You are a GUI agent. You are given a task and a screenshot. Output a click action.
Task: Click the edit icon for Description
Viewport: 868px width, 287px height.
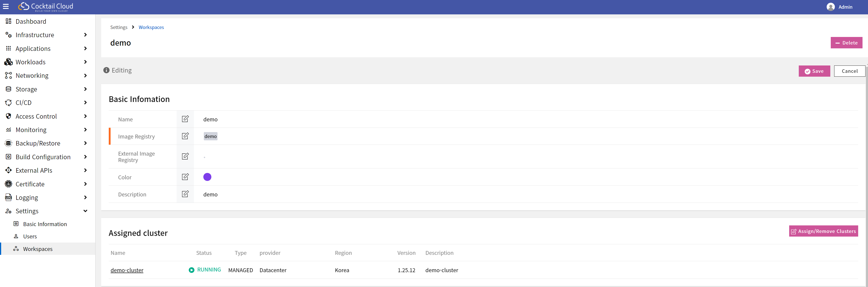[185, 194]
